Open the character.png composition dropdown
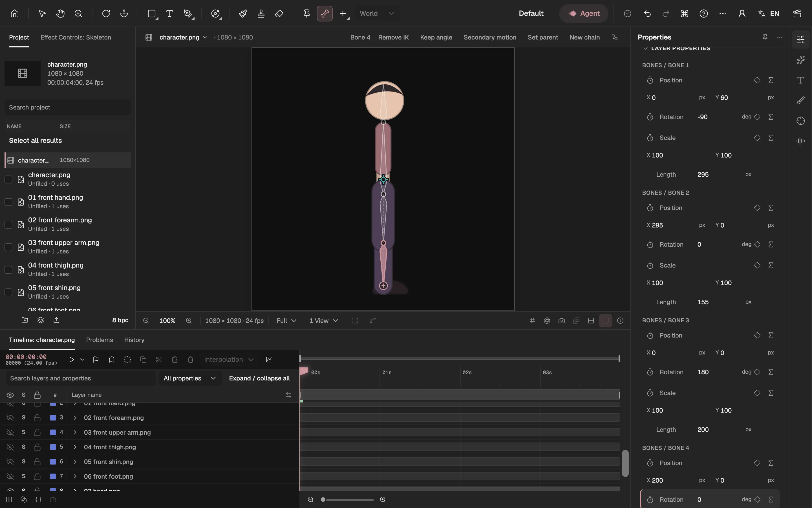 pos(183,37)
